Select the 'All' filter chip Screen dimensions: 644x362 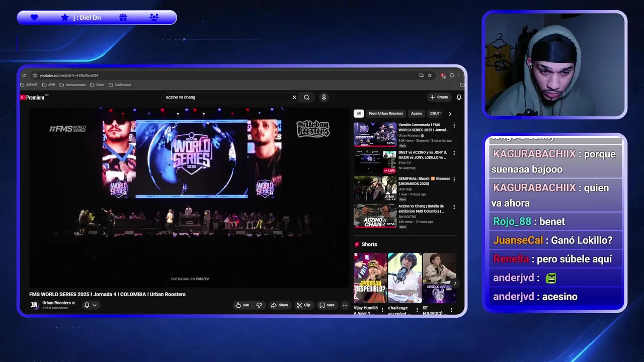359,114
